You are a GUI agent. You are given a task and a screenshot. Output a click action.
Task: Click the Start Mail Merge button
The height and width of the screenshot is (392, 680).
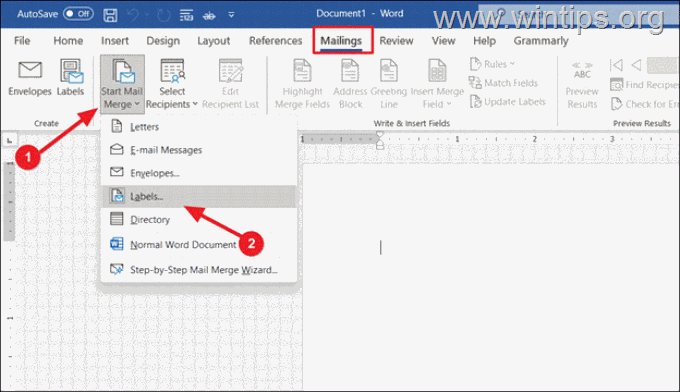click(122, 85)
